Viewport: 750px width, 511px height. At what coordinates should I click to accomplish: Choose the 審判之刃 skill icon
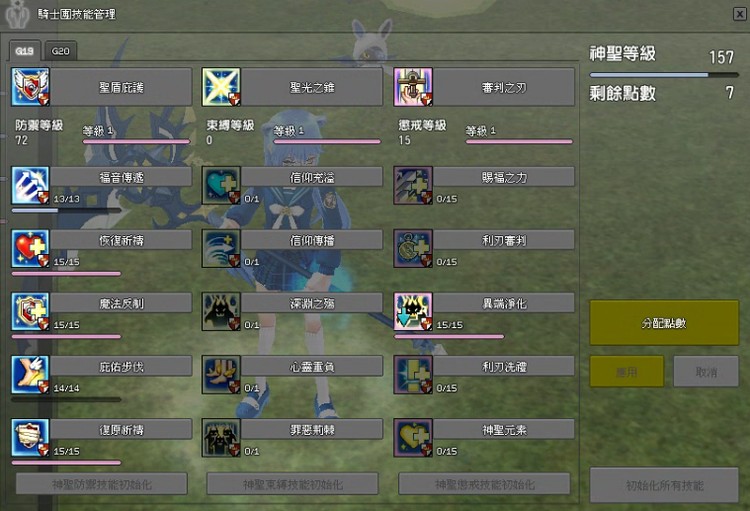click(x=413, y=87)
